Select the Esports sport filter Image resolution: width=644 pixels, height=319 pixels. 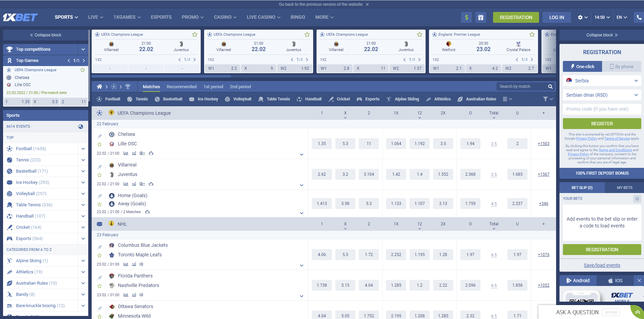[368, 99]
